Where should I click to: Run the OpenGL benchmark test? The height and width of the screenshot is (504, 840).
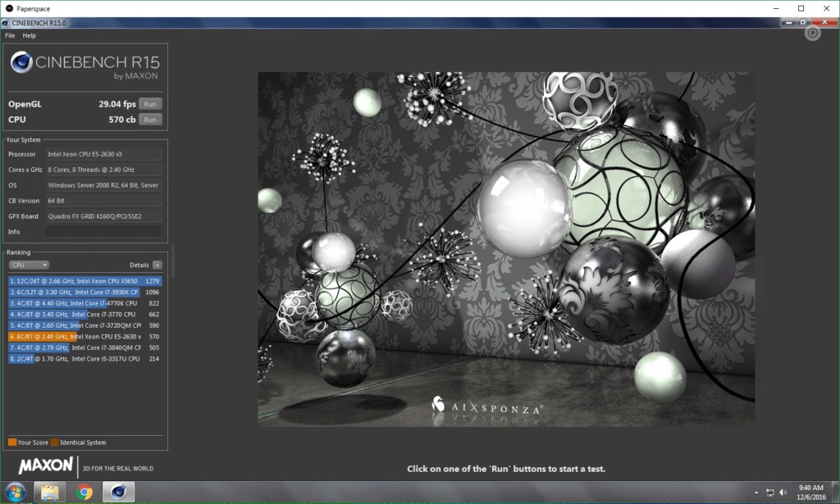point(150,104)
